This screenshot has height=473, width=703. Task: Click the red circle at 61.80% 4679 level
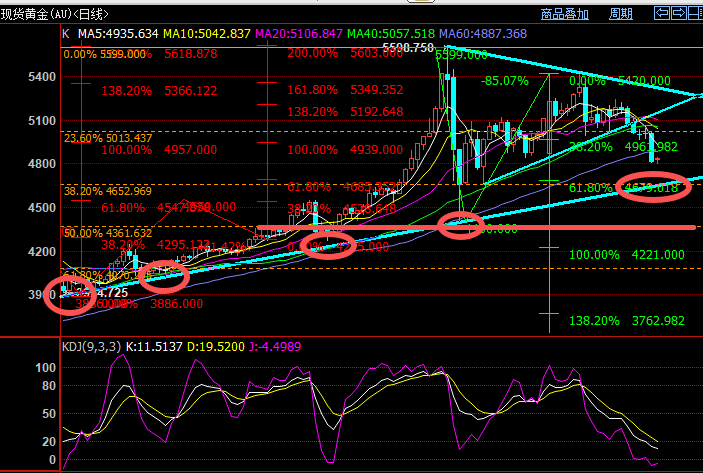[650, 187]
